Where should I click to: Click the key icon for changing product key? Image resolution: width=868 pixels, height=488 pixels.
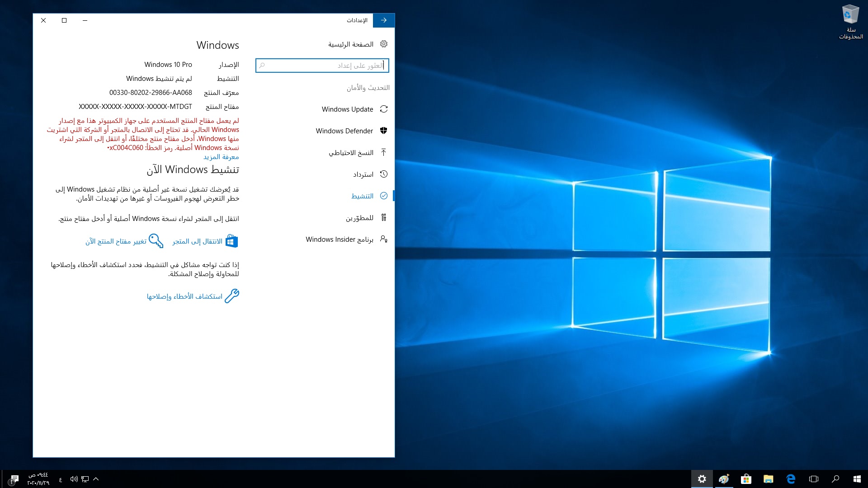[x=156, y=241]
